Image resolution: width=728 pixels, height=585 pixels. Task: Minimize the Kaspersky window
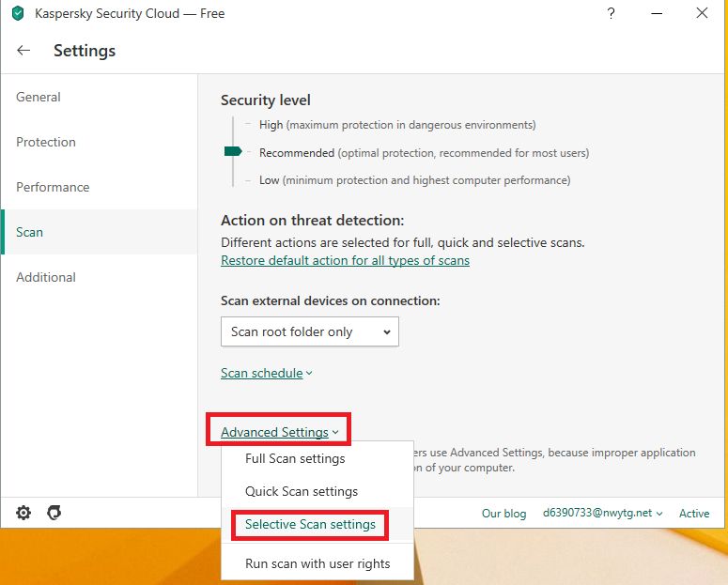657,13
